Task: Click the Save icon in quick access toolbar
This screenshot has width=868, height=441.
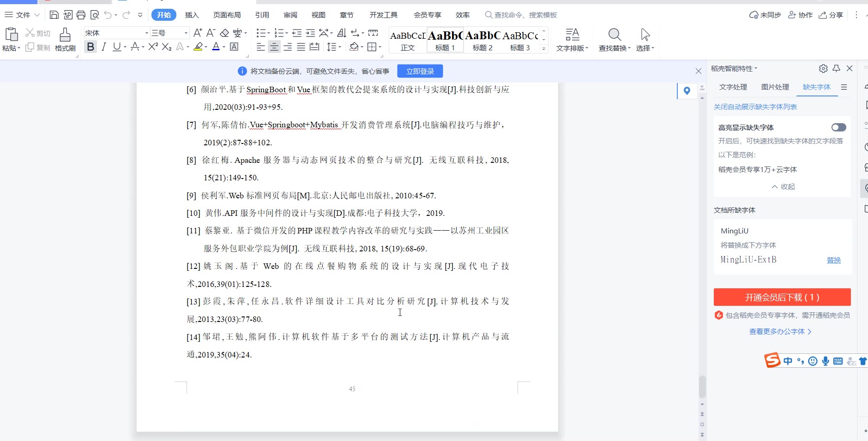Action: [x=54, y=15]
